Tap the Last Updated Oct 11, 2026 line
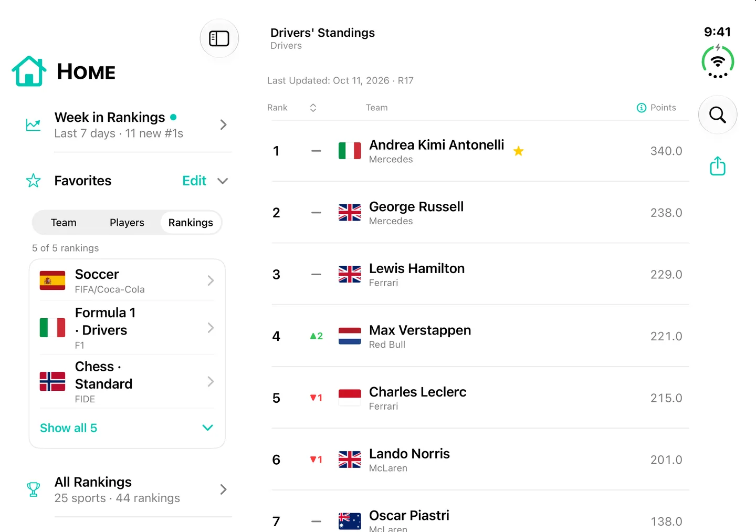This screenshot has width=756, height=532. click(x=340, y=80)
